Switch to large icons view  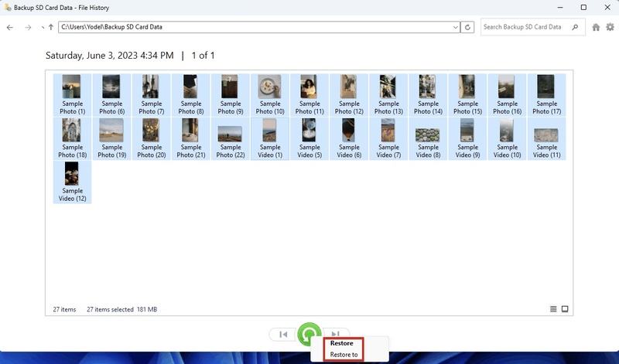(565, 309)
